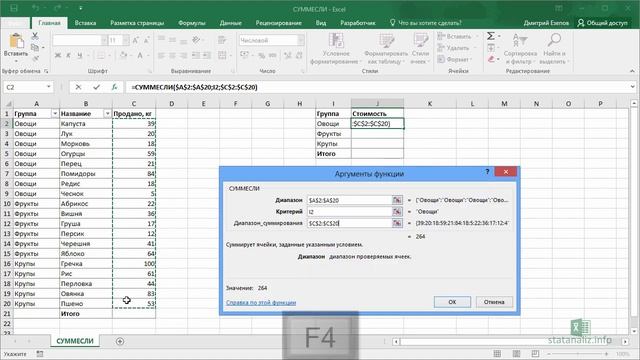Open Insert Function via fx icon
The height and width of the screenshot is (360, 640).
(x=114, y=87)
